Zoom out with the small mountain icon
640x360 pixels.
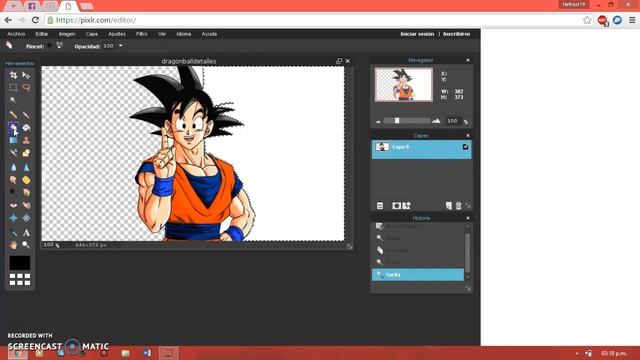pos(378,121)
